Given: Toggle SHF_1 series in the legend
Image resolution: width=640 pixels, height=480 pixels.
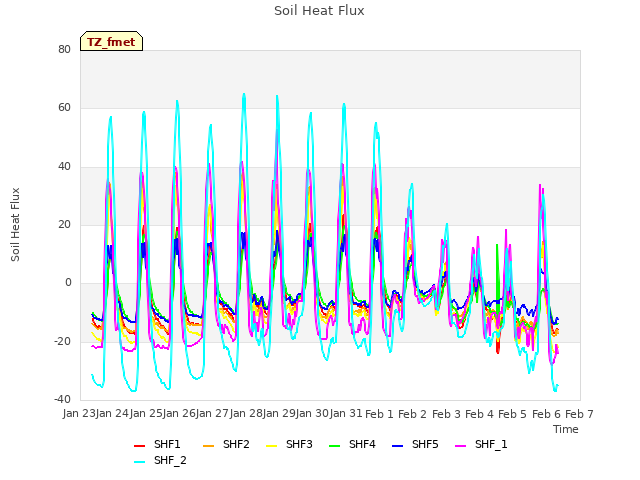Looking at the screenshot, I should [481, 444].
